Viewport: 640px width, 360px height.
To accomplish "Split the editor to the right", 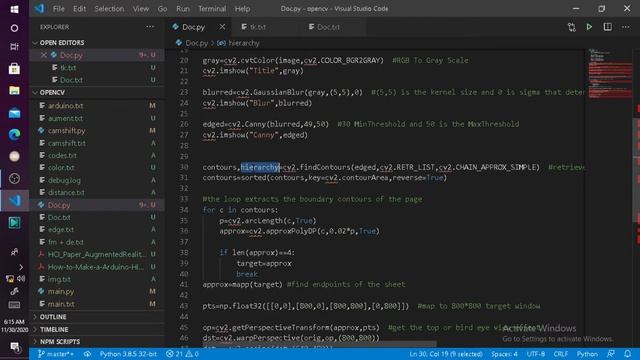I will pos(607,27).
